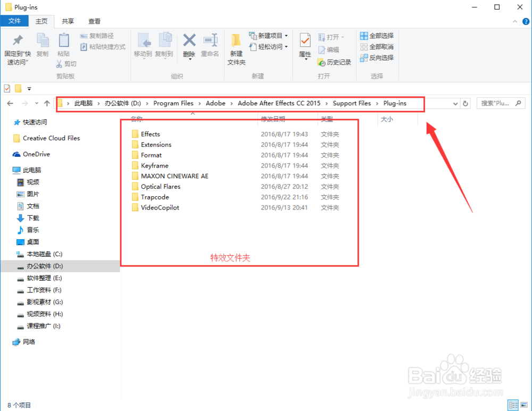This screenshot has height=411, width=532.
Task: Select the View (查看) tab
Action: click(94, 21)
